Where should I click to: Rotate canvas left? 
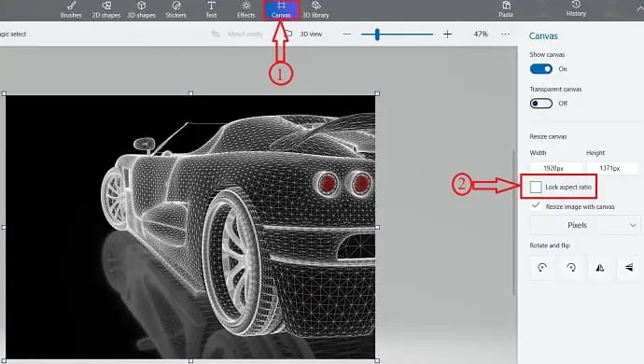542,268
